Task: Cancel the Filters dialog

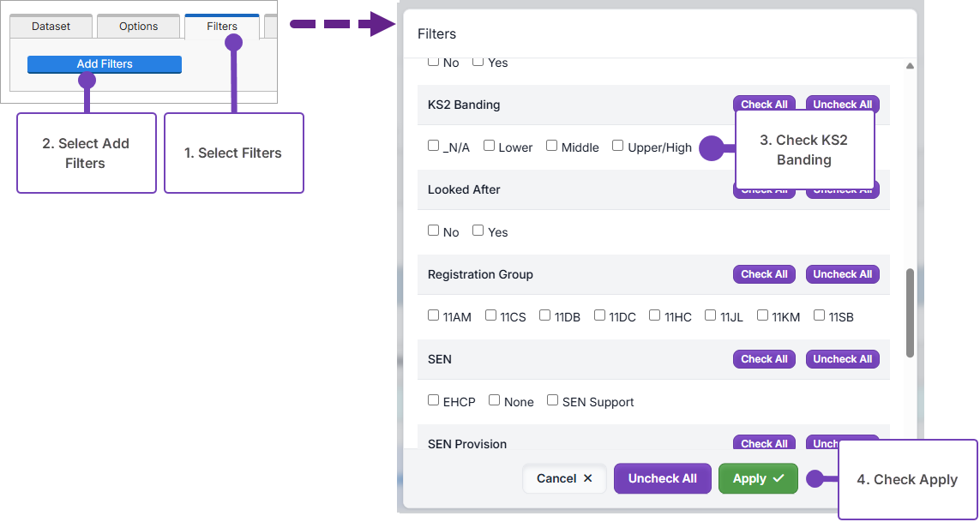Action: (x=564, y=478)
